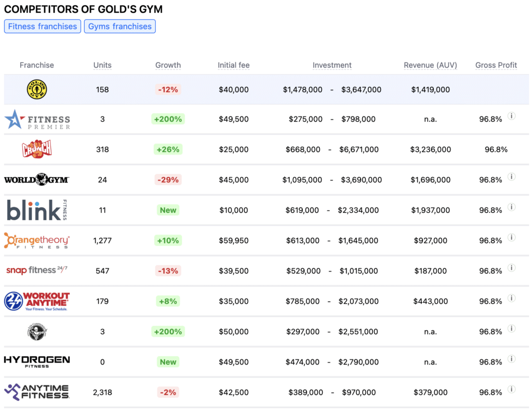Select the +10% growth badge
The width and height of the screenshot is (532, 414).
point(168,240)
